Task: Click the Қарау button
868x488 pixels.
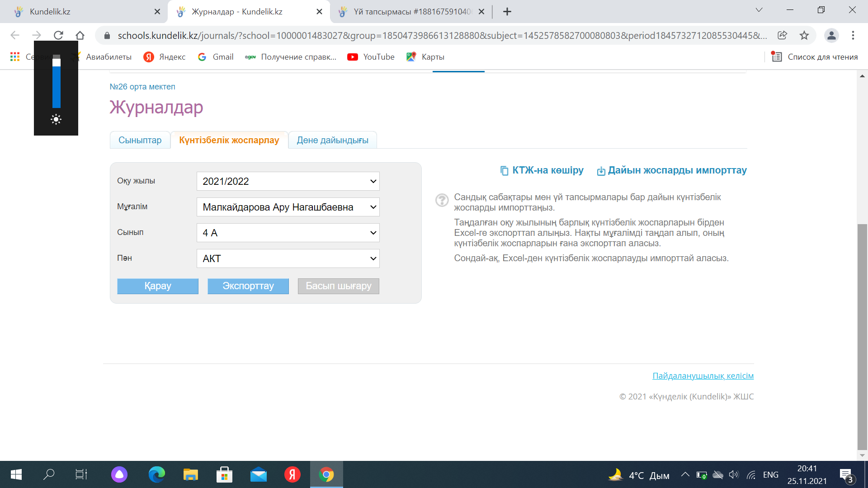Action: (158, 286)
